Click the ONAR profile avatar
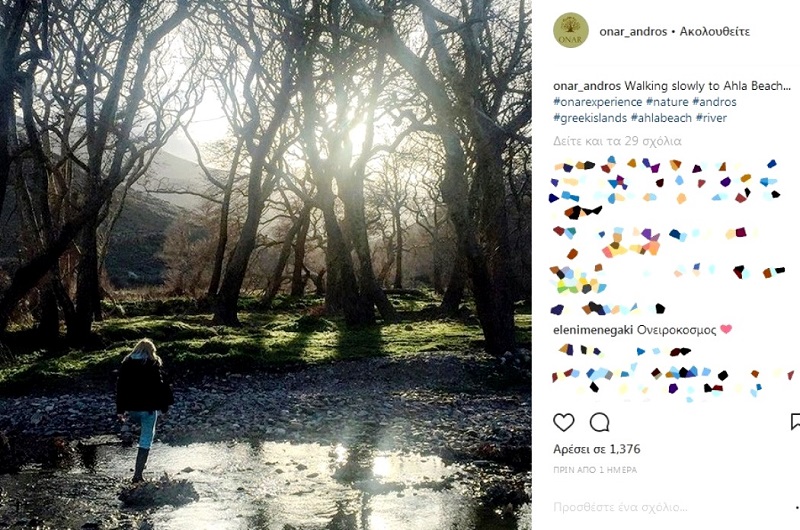The height and width of the screenshot is (530, 800). (571, 30)
